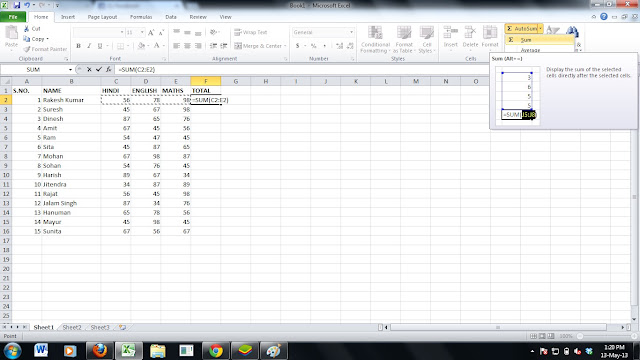This screenshot has height=360, width=640.
Task: Toggle Top Align
Action: [x=176, y=32]
